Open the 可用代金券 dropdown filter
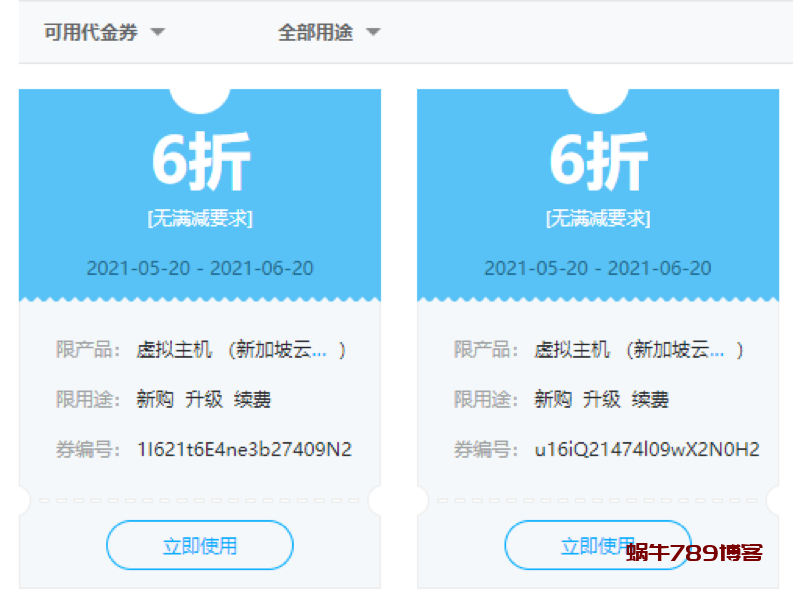 [x=91, y=32]
